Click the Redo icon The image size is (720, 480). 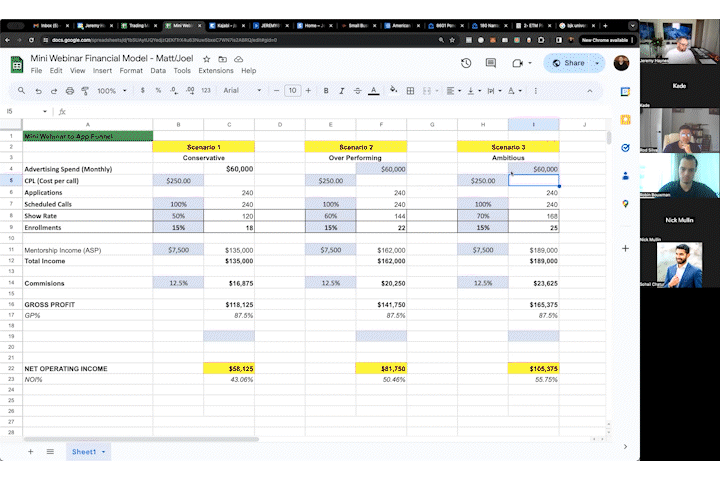tap(54, 91)
